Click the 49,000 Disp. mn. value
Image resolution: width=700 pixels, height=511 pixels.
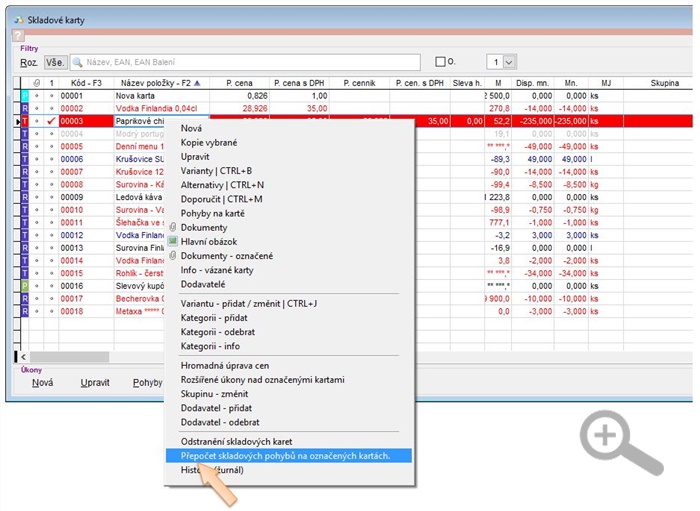539,159
